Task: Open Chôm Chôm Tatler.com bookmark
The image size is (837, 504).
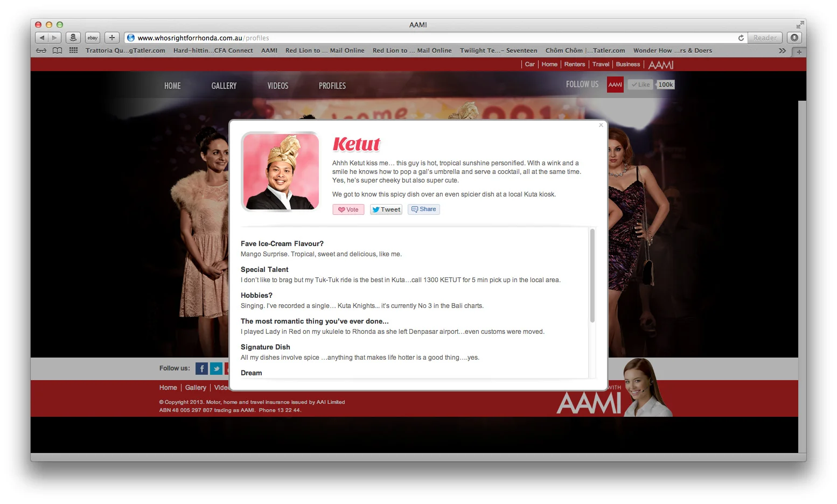Action: tap(585, 51)
